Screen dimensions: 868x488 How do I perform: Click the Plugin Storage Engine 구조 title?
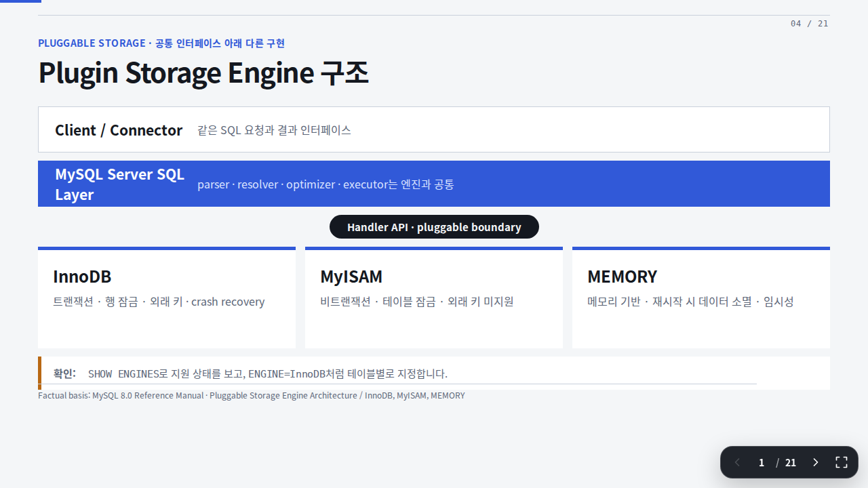click(203, 73)
